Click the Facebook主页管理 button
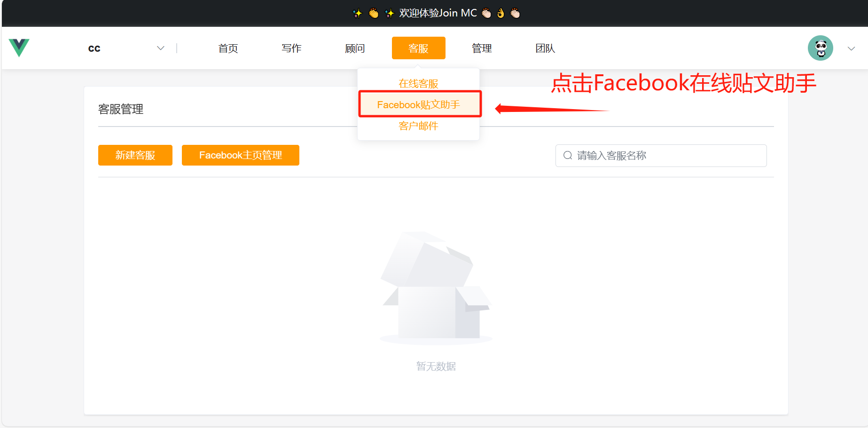The image size is (868, 428). click(240, 155)
